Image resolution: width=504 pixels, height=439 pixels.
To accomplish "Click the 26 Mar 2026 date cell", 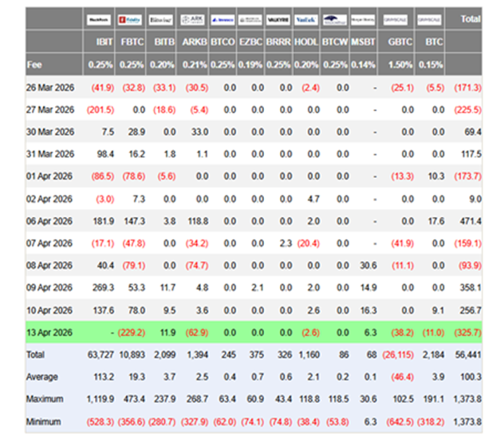I will click(x=50, y=88).
